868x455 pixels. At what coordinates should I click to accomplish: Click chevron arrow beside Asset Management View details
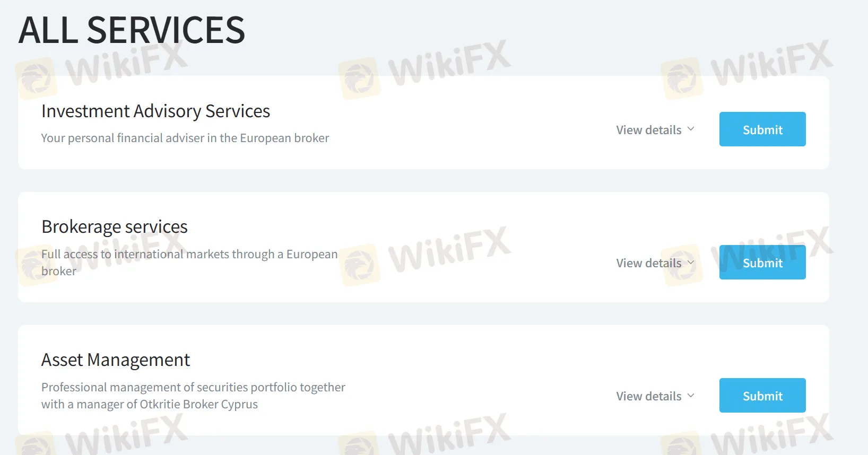coord(691,395)
